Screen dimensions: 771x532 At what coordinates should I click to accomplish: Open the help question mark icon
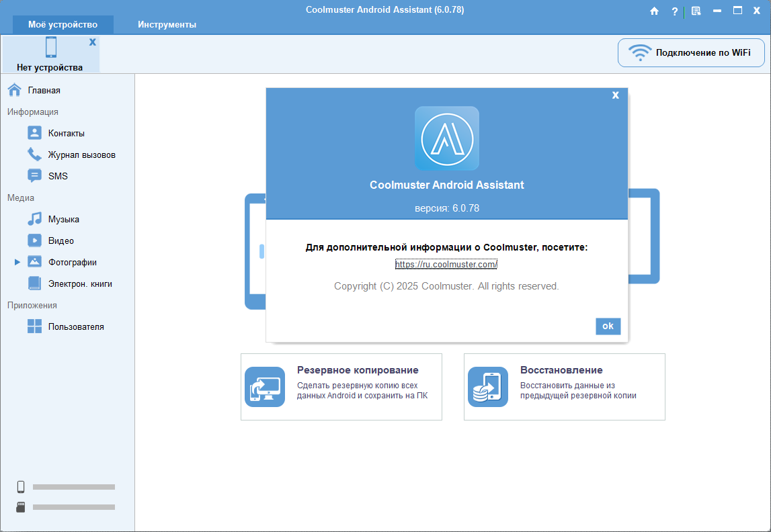point(675,11)
